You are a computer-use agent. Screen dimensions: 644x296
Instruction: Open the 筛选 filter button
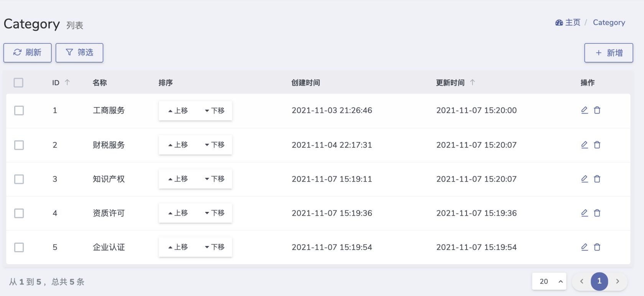pos(79,53)
